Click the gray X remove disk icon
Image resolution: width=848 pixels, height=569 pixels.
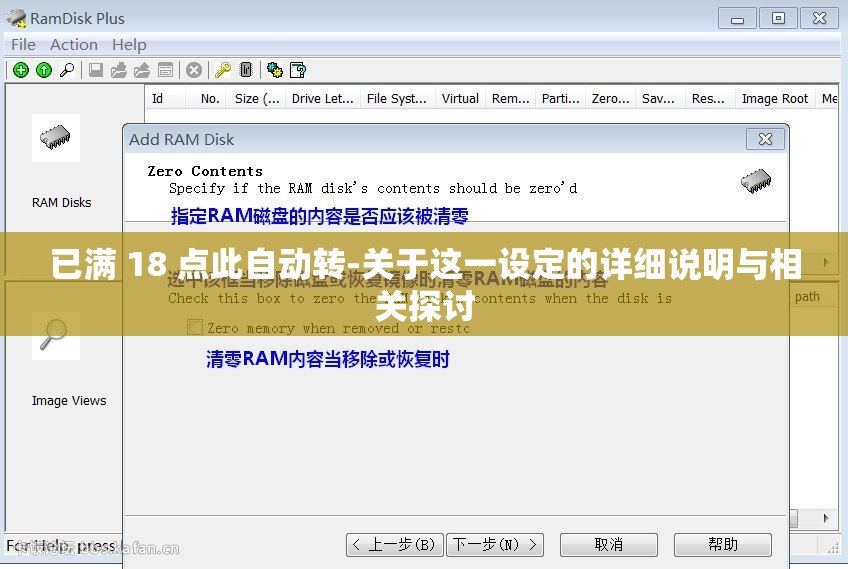pyautogui.click(x=194, y=70)
